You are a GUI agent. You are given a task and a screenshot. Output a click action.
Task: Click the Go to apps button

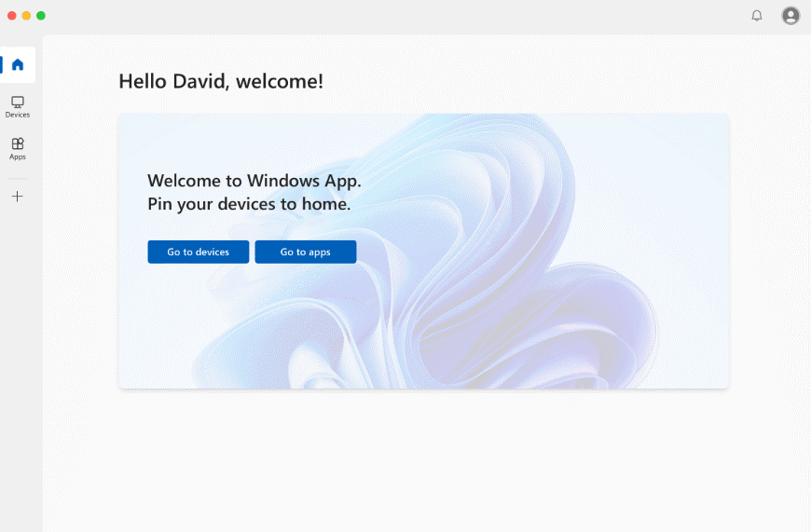tap(305, 252)
